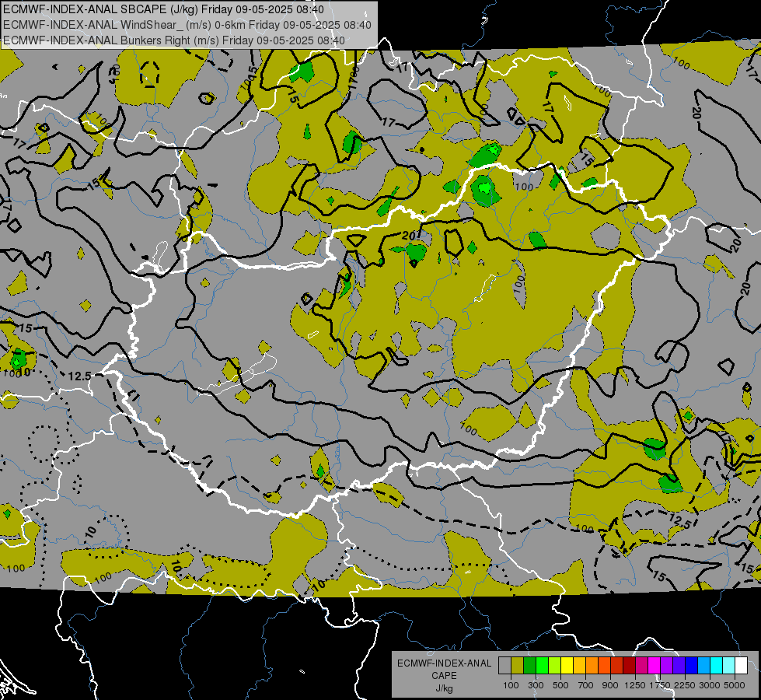Click the brick red legend swatch
This screenshot has height=700, width=761.
(617, 666)
